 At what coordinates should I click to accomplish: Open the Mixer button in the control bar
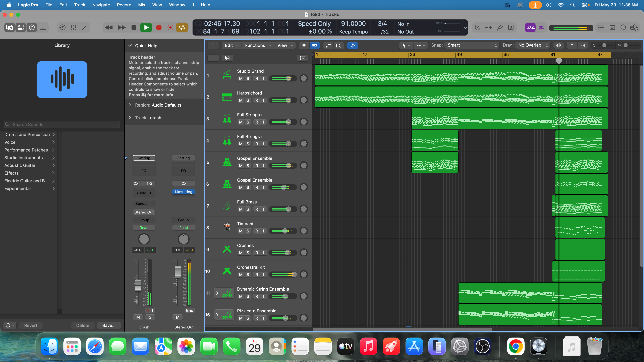73,27
